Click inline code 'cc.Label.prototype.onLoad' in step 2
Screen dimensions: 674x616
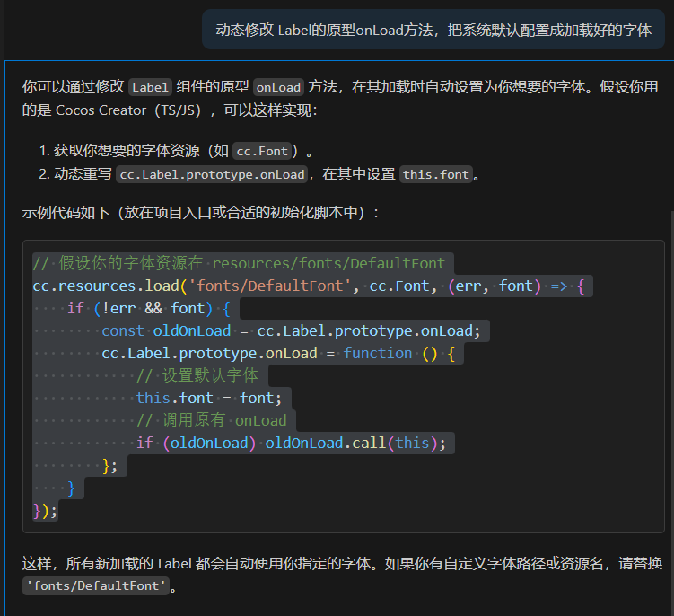212,174
